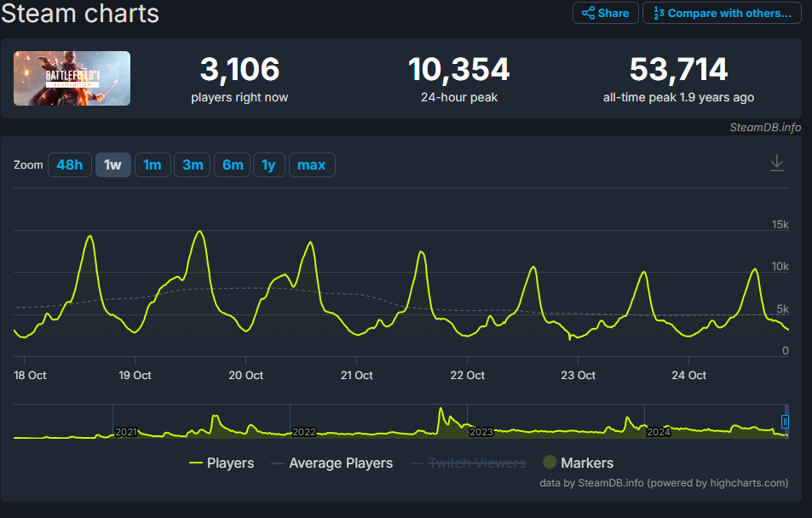
Task: Click the '15k' y-axis label
Action: [780, 224]
